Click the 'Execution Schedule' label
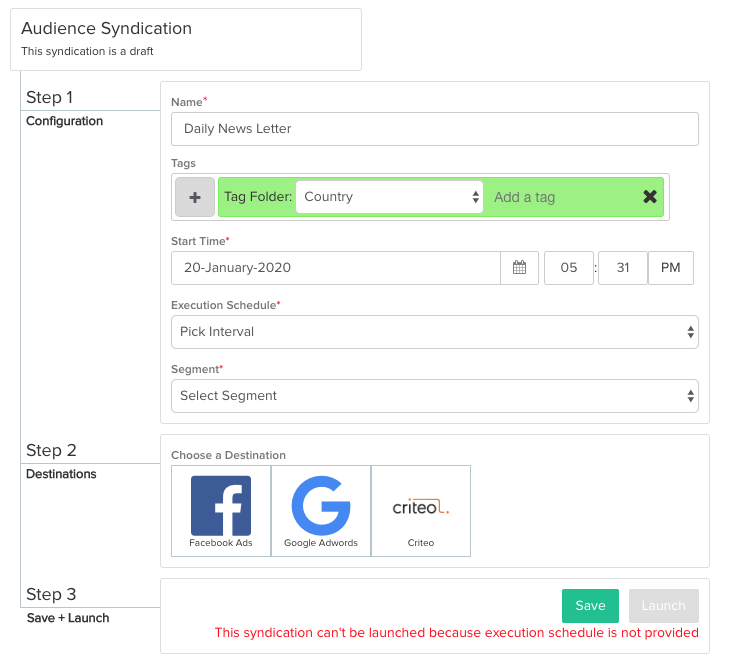Viewport: 732px width, 670px height. (x=225, y=305)
